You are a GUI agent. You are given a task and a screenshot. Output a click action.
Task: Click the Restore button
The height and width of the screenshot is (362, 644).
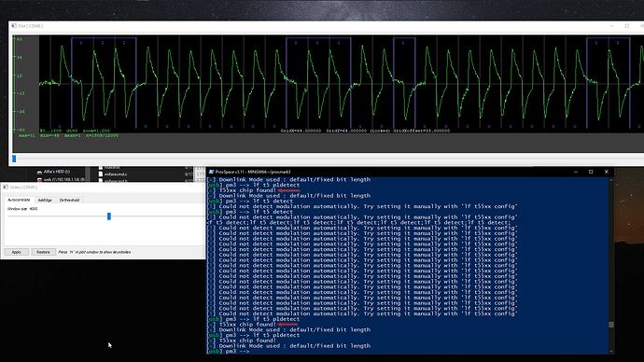click(x=43, y=252)
